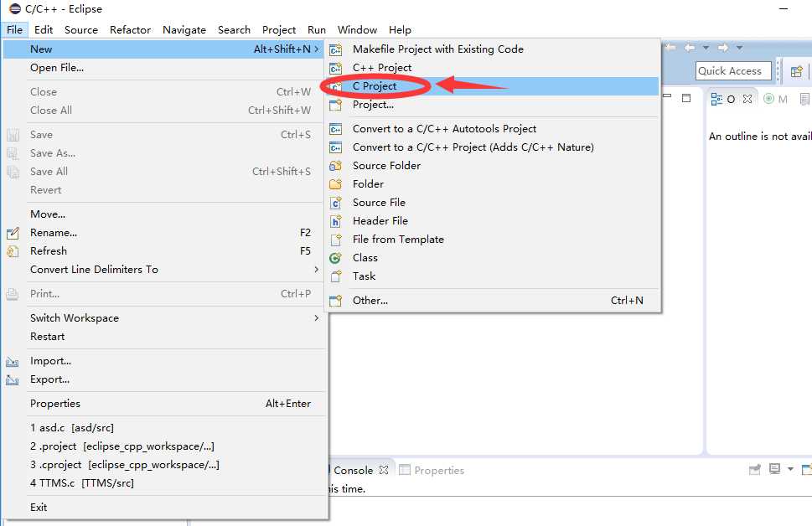Image resolution: width=812 pixels, height=526 pixels.
Task: Click the green Class icon
Action: pyautogui.click(x=335, y=258)
